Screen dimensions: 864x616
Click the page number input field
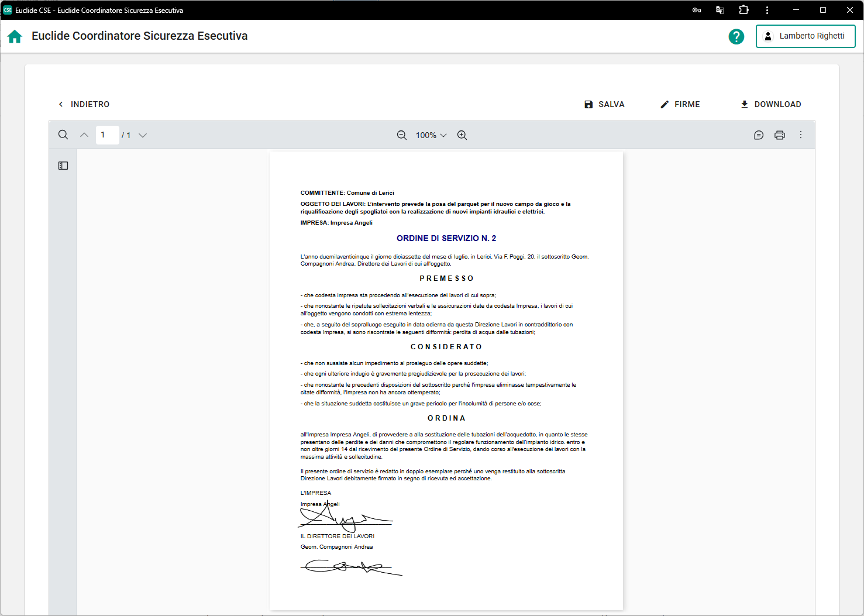click(107, 135)
